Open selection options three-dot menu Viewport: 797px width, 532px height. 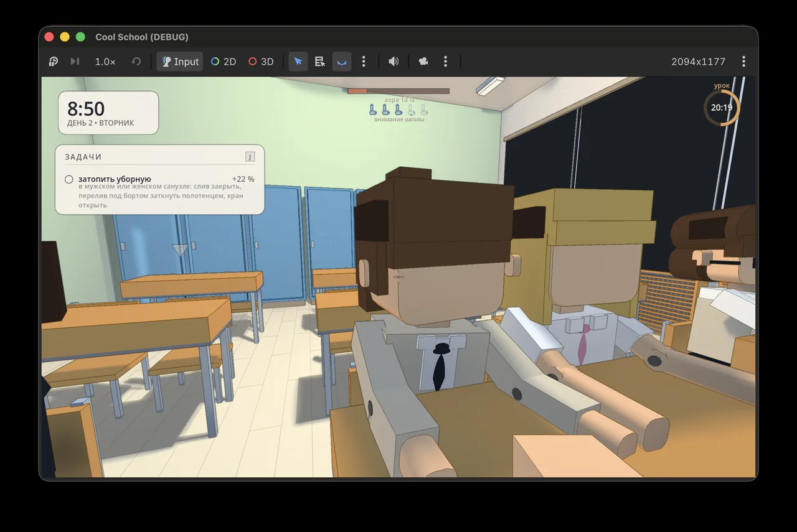[x=364, y=62]
